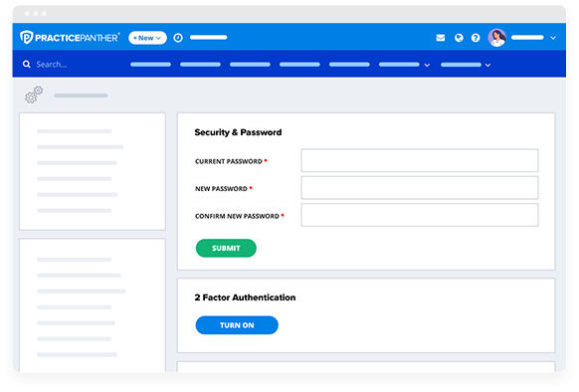Click the CONFIRM NEW PASSWORD label

237,216
